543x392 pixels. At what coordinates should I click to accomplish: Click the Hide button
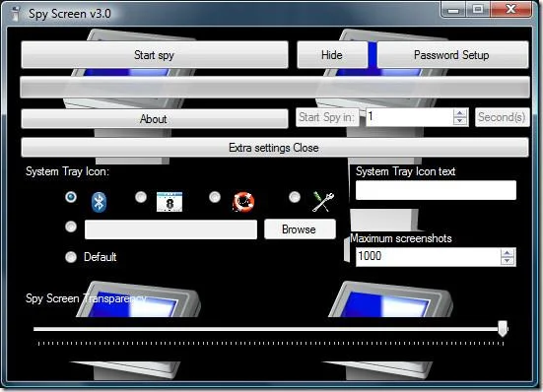pyautogui.click(x=332, y=55)
